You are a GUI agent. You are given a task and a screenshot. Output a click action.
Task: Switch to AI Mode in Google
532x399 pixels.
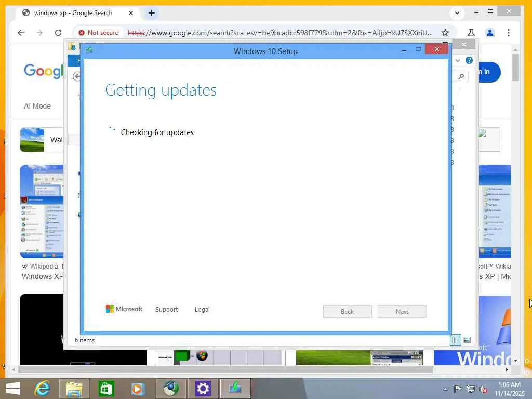pos(37,106)
